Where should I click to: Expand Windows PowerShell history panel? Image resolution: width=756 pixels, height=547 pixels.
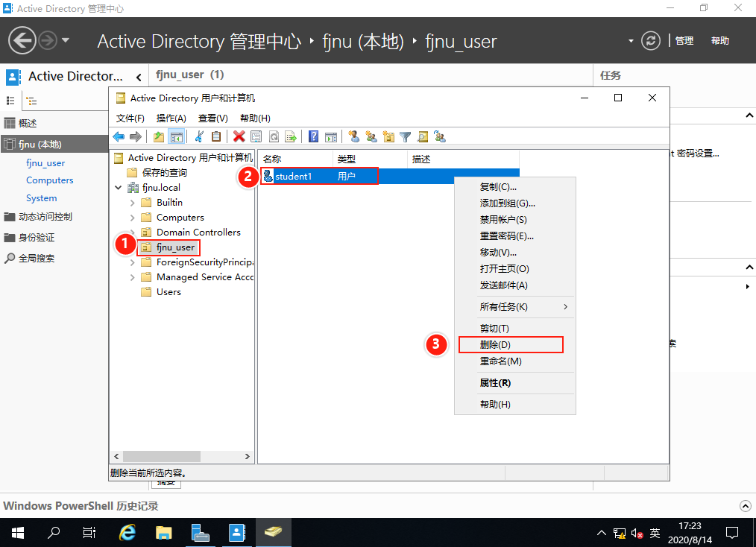[x=746, y=506]
